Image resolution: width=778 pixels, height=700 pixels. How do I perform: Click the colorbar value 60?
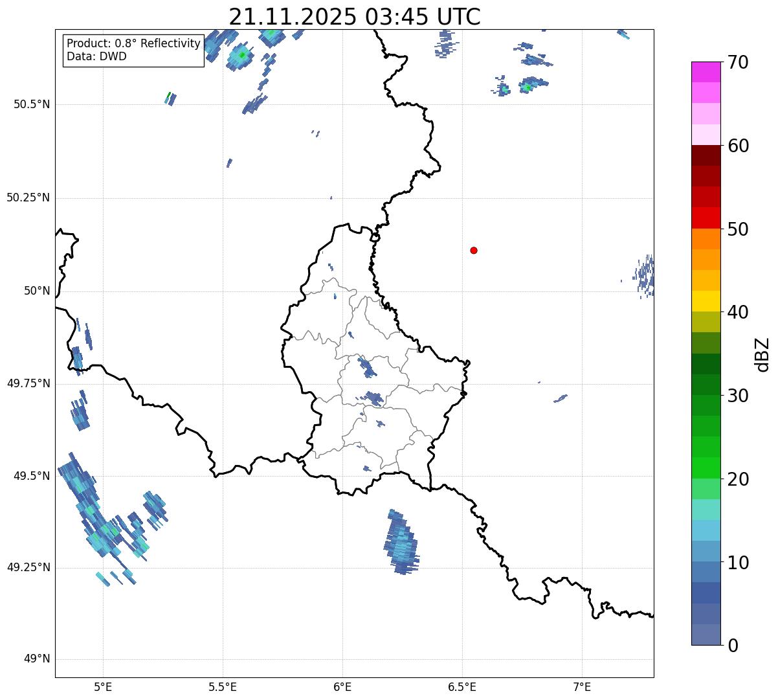[x=738, y=146]
